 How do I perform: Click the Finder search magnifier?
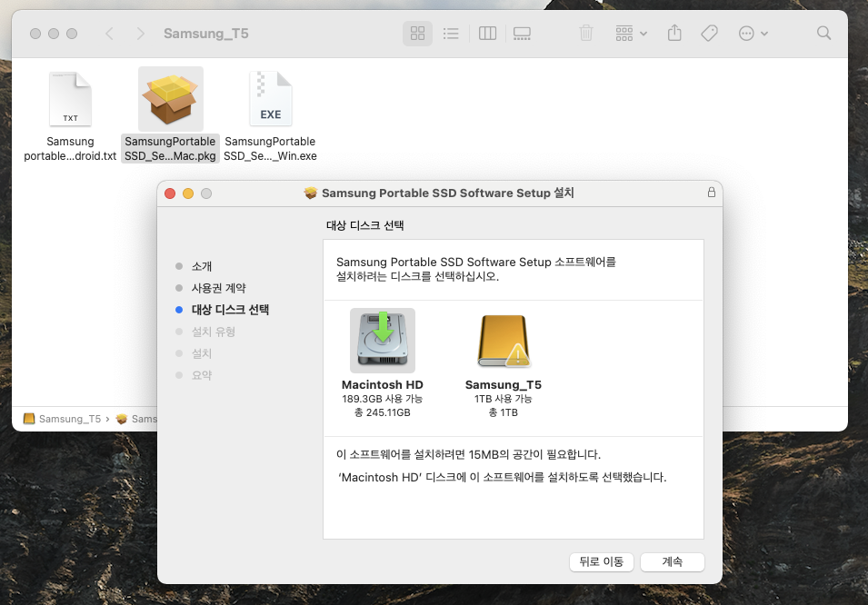[x=823, y=34]
